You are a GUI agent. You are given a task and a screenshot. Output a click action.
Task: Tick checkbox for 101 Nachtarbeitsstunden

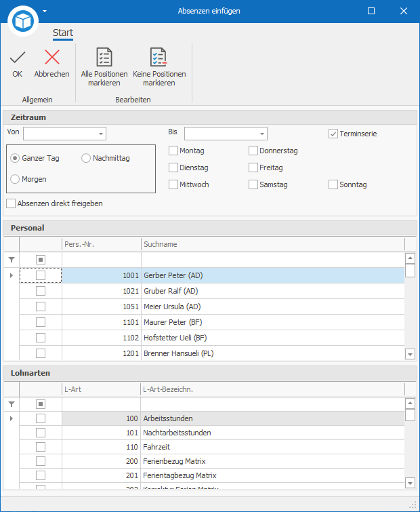coord(41,433)
